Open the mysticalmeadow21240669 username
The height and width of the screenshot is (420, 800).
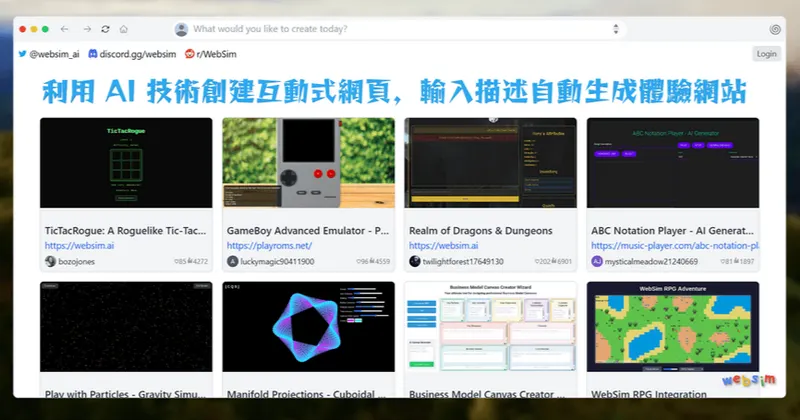pos(651,261)
